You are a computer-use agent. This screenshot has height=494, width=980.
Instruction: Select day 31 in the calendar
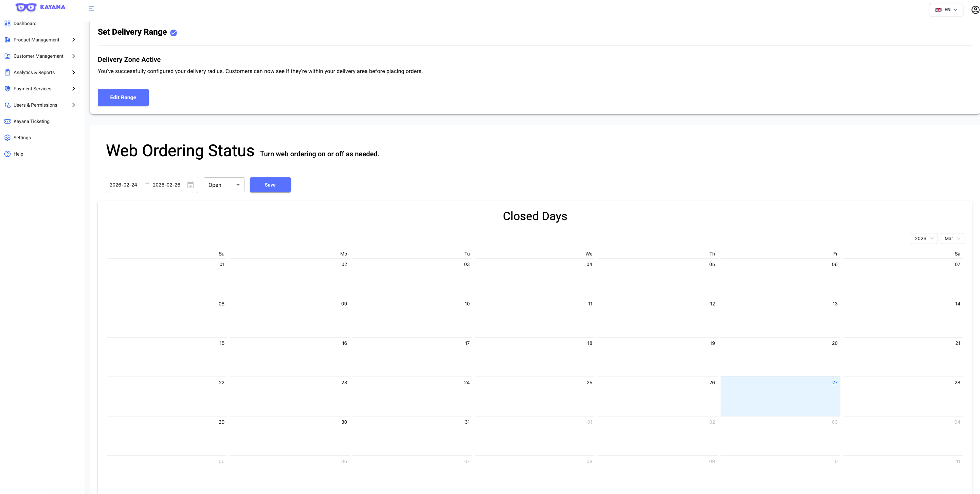click(412, 435)
